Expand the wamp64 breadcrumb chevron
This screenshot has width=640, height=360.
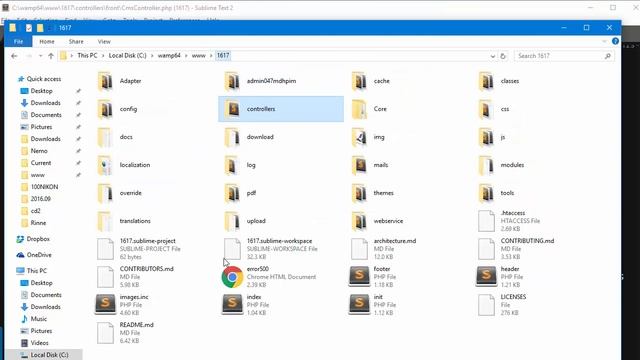[186, 56]
